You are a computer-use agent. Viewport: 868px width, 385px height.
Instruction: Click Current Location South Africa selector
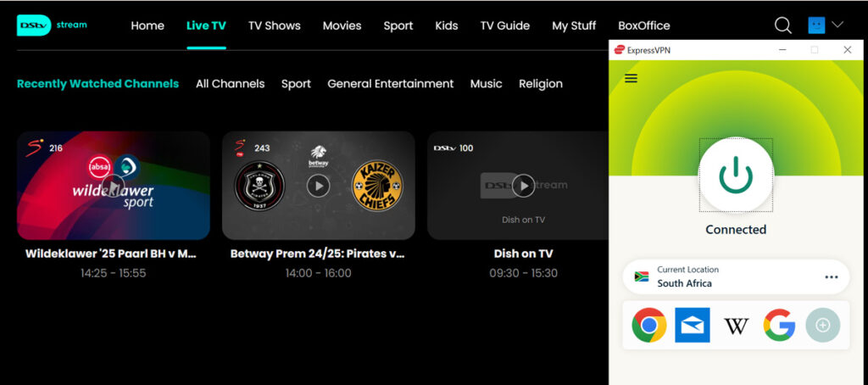pyautogui.click(x=736, y=276)
